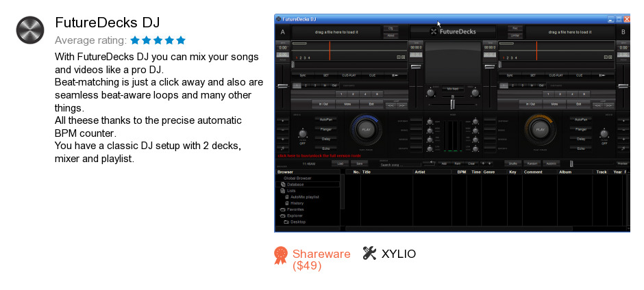Open the Cfg button in the screenshot

[x=391, y=28]
